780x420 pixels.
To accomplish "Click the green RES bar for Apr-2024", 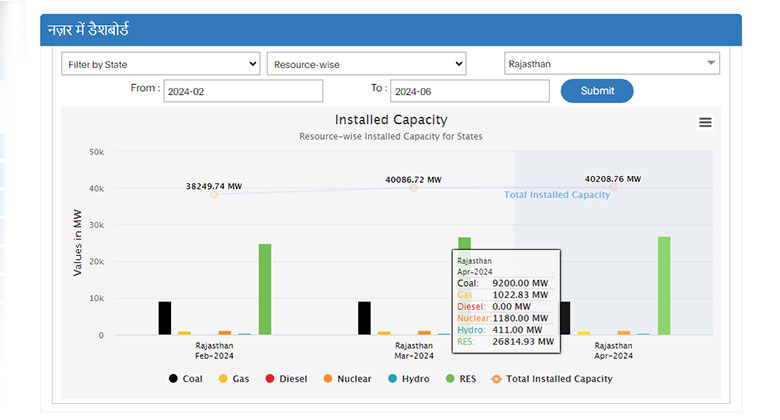I will click(x=664, y=286).
